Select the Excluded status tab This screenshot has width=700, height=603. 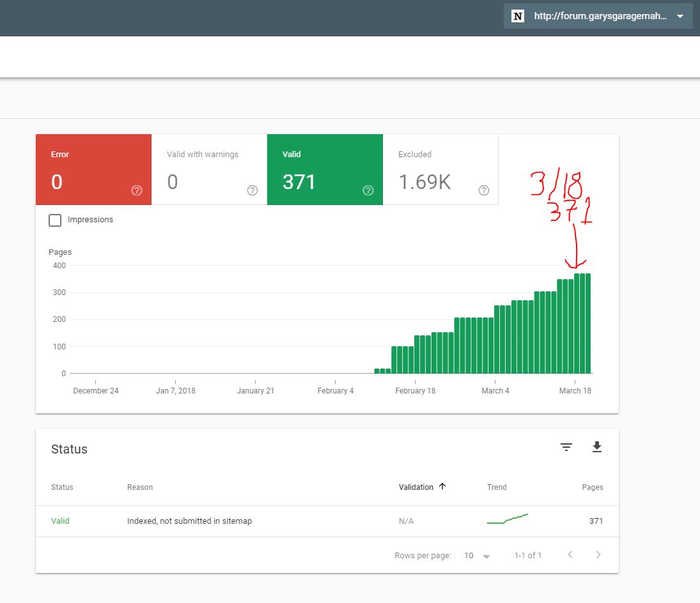440,170
